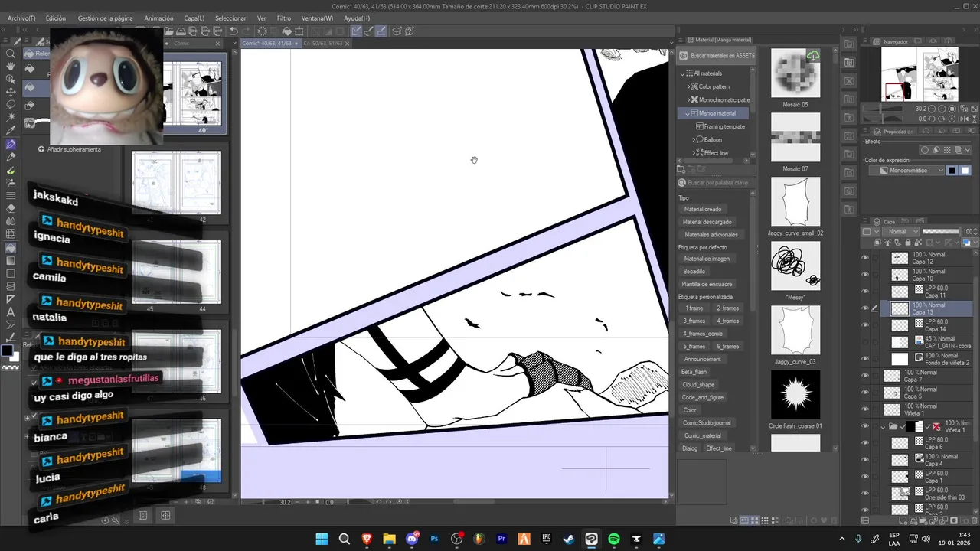Select the Auto select wand tool
This screenshot has height=551, width=980.
tap(11, 118)
